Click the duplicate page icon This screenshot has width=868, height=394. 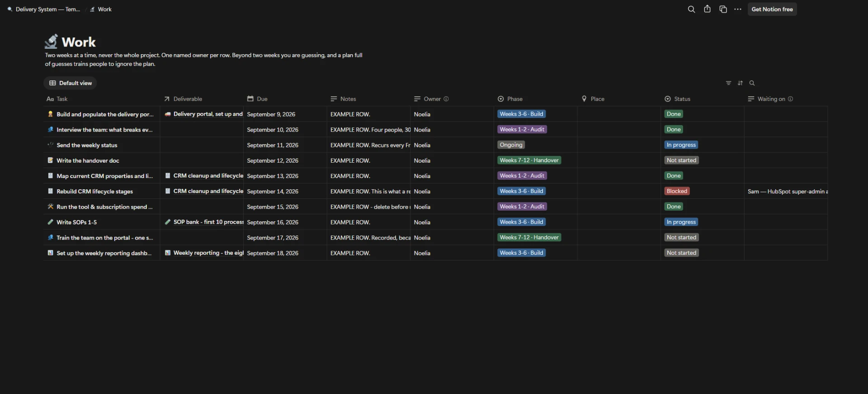tap(723, 9)
